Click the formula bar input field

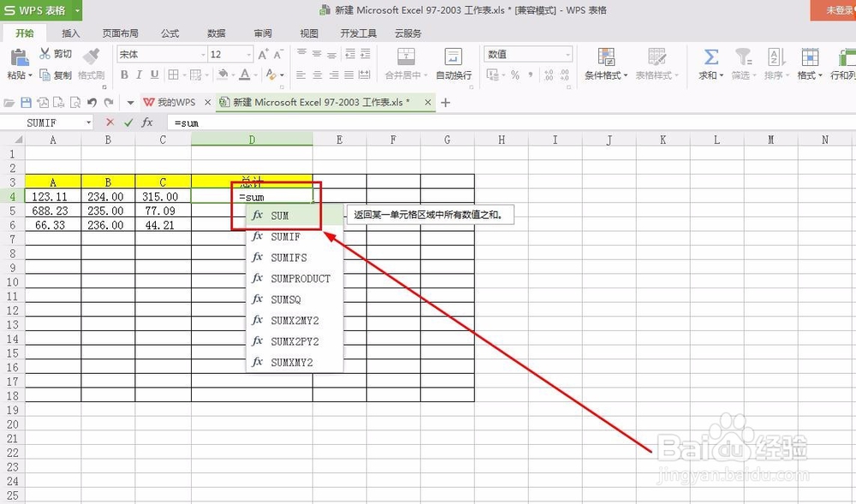pyautogui.click(x=511, y=122)
